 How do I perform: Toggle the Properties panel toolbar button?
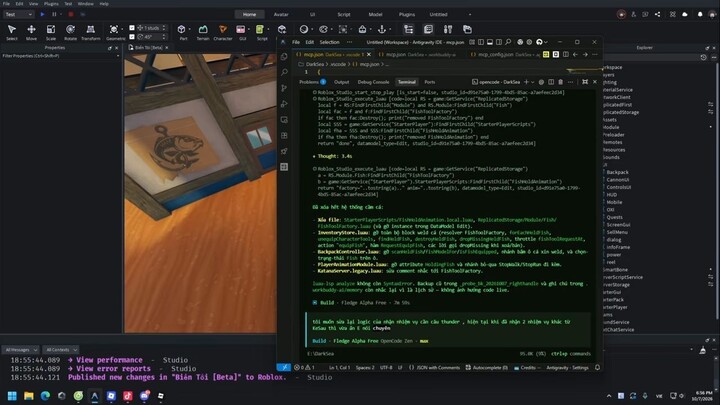click(428, 29)
